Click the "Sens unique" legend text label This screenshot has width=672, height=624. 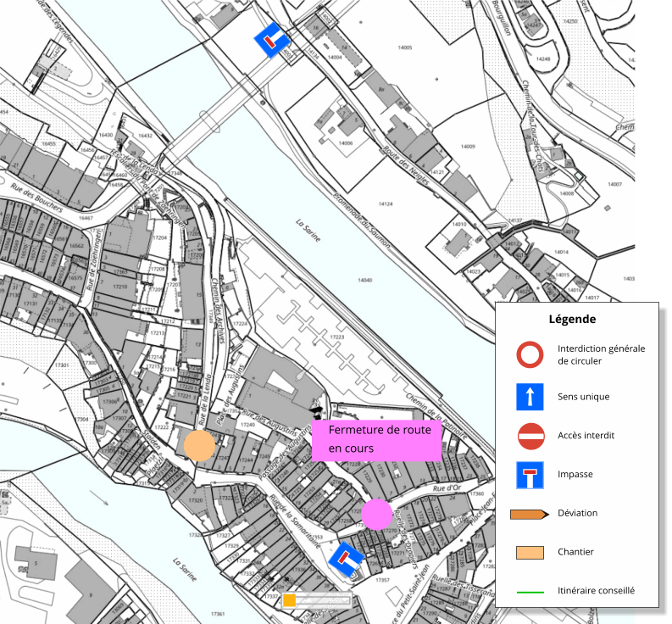(583, 396)
